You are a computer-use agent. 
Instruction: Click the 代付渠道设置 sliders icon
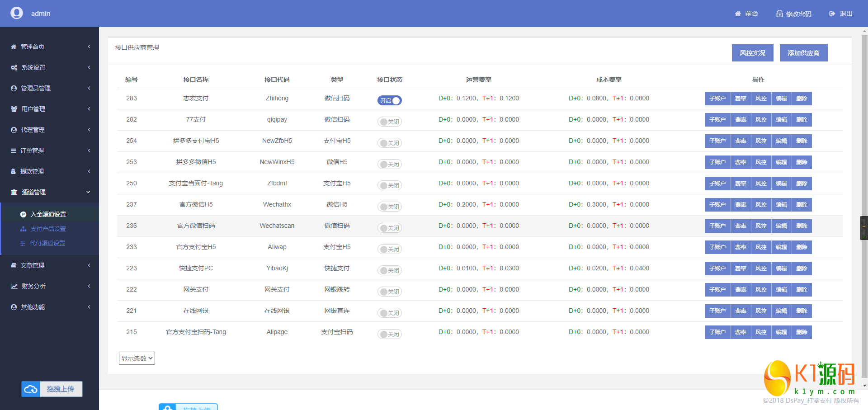point(23,243)
